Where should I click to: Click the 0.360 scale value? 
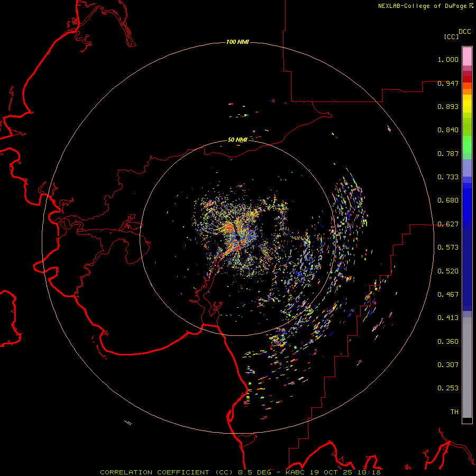[x=448, y=342]
